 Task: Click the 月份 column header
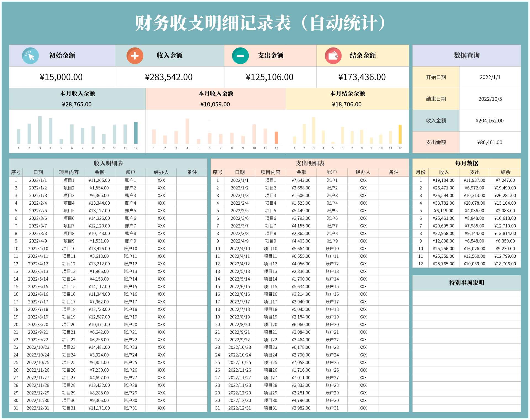[x=421, y=172]
